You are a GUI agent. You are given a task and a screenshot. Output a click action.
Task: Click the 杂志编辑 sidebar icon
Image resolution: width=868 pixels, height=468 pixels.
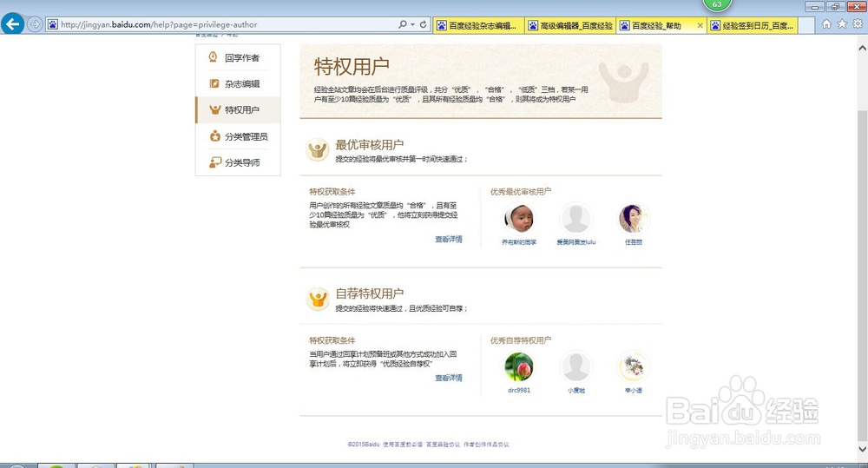214,83
